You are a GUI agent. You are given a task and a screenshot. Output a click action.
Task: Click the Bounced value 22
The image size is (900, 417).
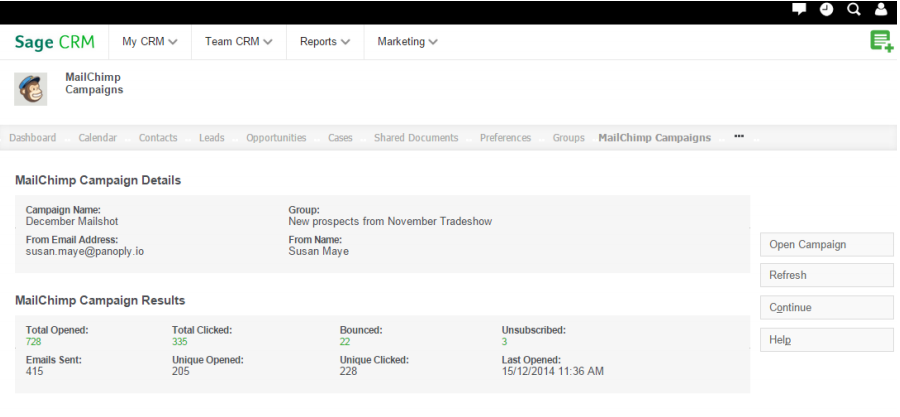345,342
